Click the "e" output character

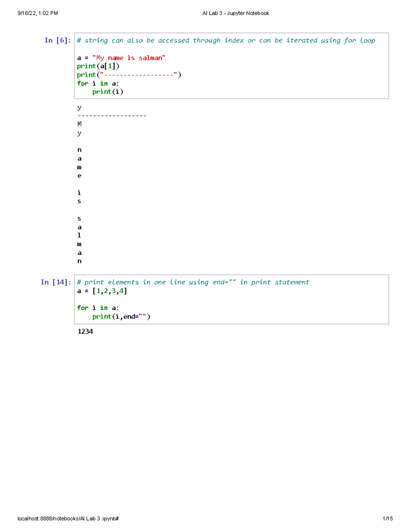coord(79,176)
